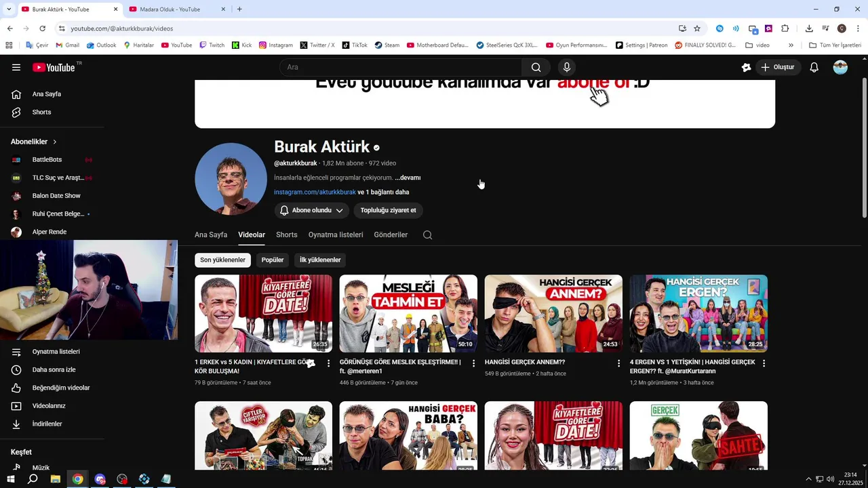868x488 pixels.
Task: Switch to Madara Olduk browser tab
Action: coord(176,9)
